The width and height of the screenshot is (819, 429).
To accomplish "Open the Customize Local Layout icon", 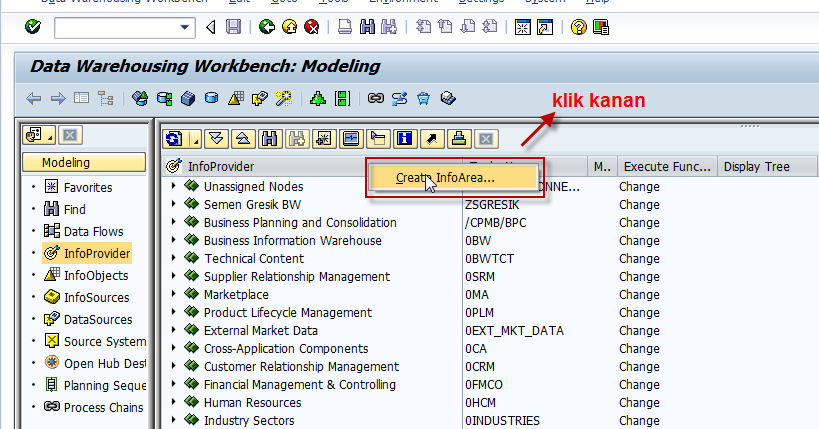I will tap(601, 27).
